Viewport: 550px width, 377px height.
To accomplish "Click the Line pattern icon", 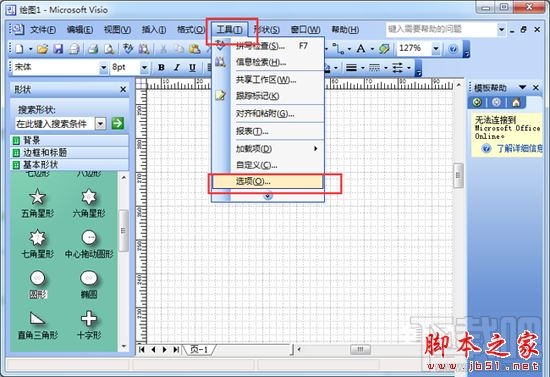I will tap(374, 67).
